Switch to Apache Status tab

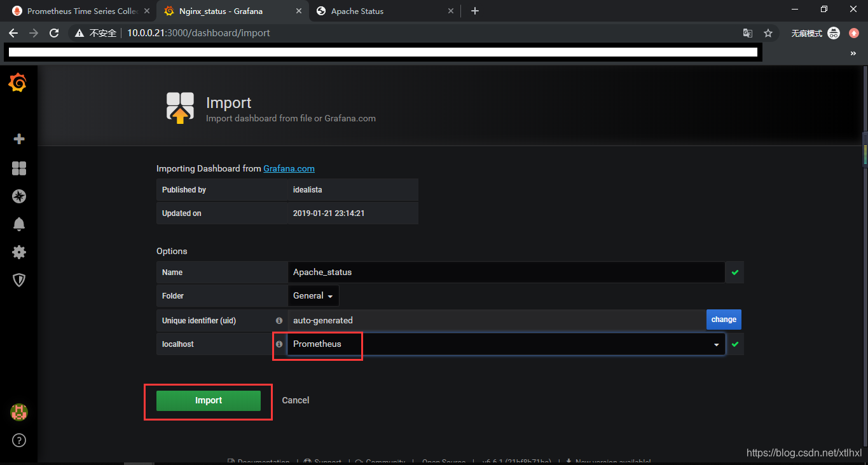pyautogui.click(x=385, y=11)
